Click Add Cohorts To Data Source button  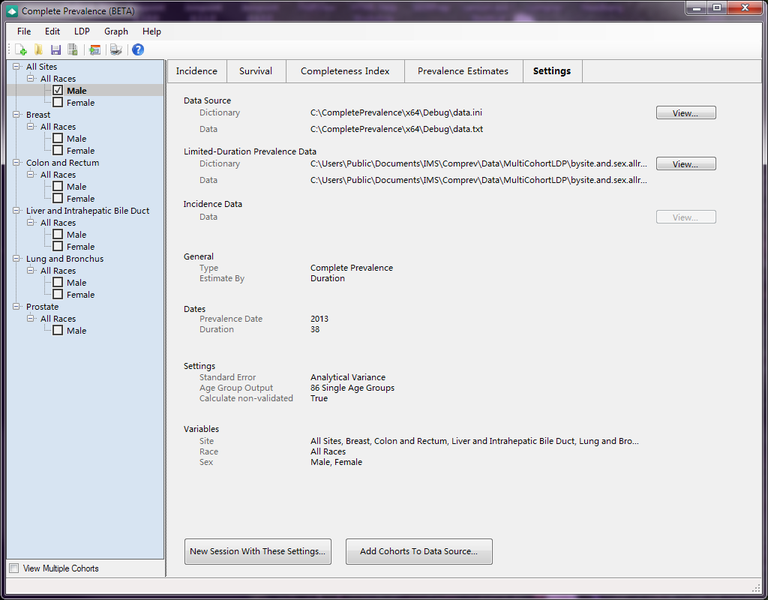tap(419, 551)
